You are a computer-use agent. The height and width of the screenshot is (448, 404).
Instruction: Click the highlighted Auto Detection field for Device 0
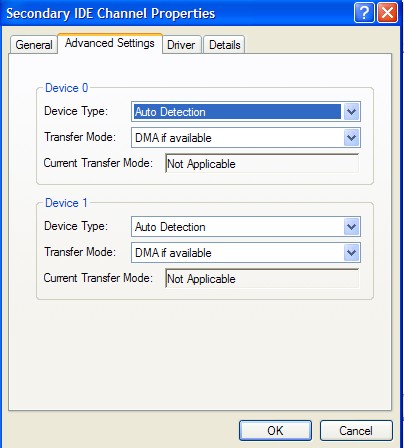tap(237, 112)
